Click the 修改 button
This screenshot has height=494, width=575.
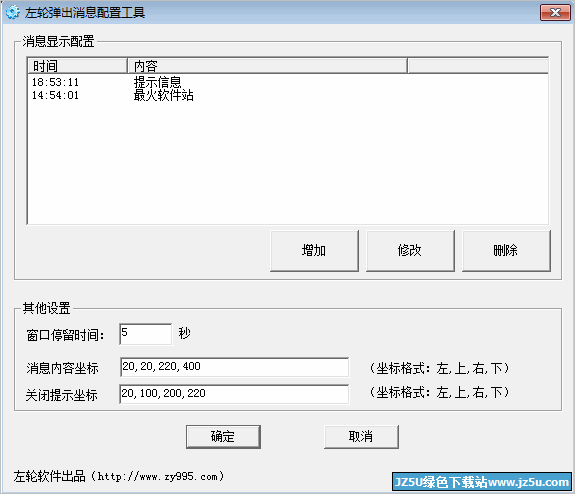[x=410, y=251]
